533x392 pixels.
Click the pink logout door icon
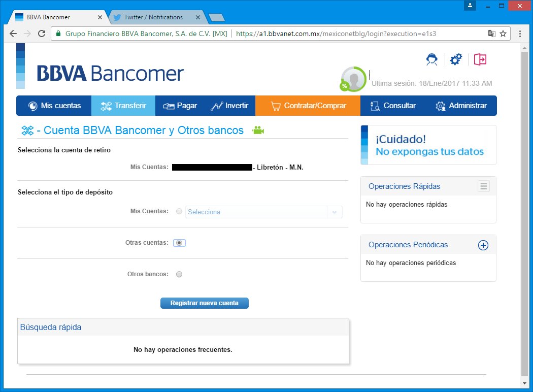pos(480,59)
